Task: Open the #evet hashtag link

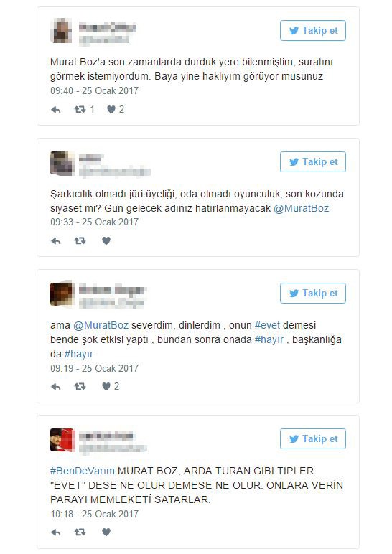Action: [x=267, y=325]
